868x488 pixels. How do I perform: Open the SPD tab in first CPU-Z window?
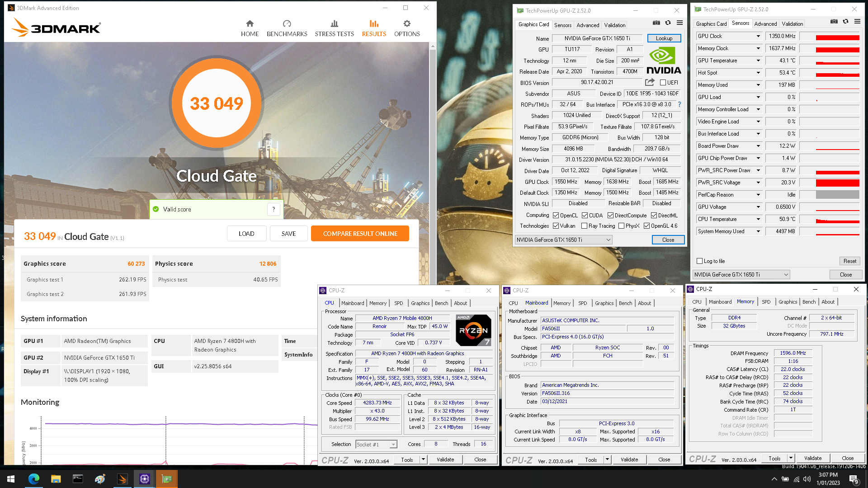(x=398, y=303)
